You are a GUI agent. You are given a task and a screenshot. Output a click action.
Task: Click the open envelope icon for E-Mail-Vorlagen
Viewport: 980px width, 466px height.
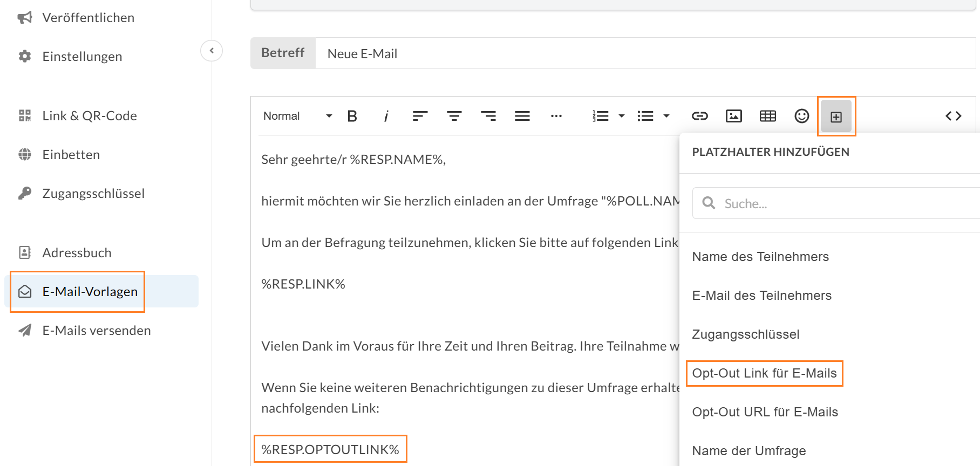(x=25, y=291)
